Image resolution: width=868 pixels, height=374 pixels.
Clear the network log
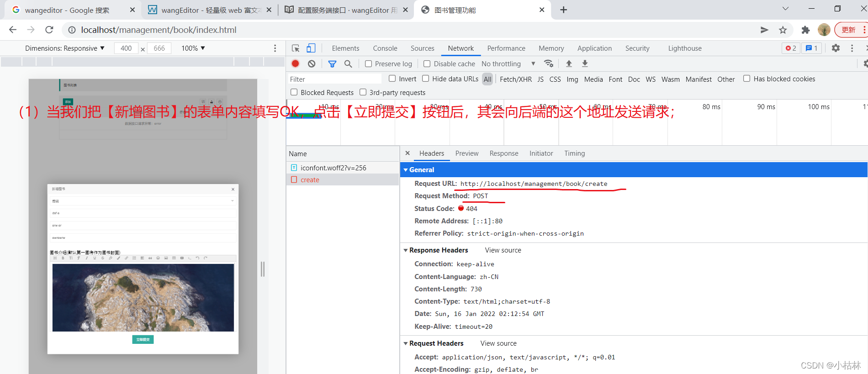click(x=312, y=64)
